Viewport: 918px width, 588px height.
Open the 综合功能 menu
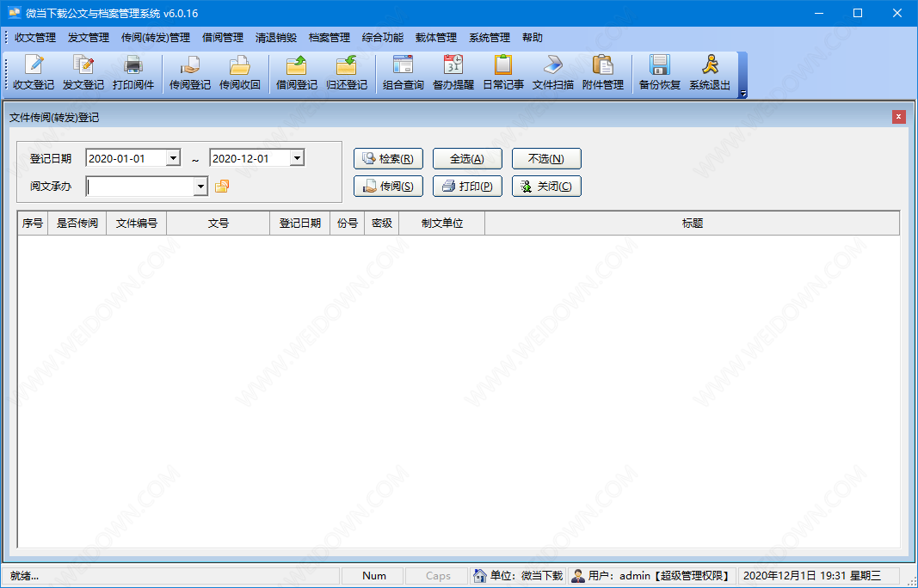click(382, 38)
